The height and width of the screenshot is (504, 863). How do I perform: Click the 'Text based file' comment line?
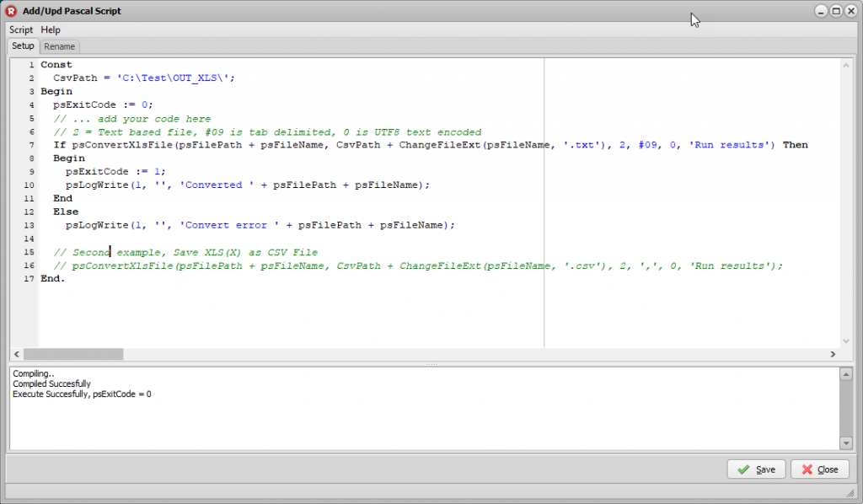click(267, 132)
